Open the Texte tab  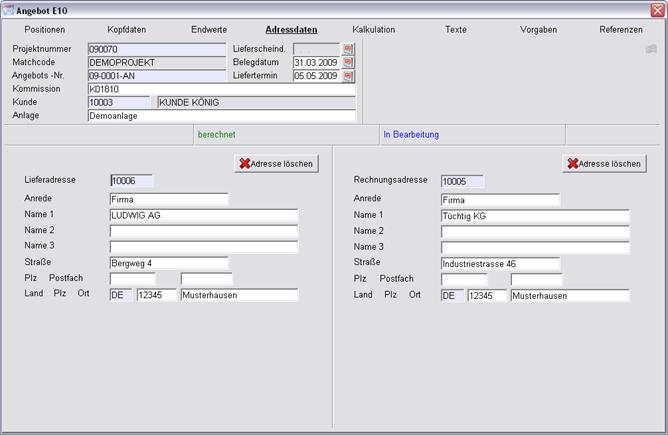pyautogui.click(x=456, y=30)
